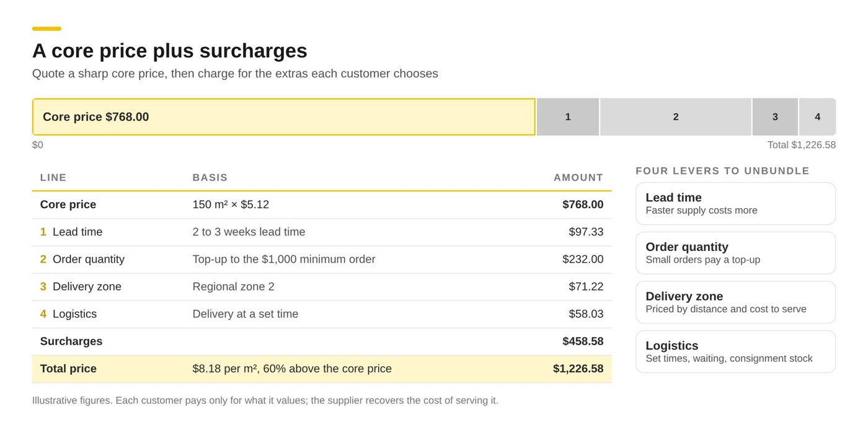Click 'Top-up to the $1,000 minimum order'
This screenshot has height=433, width=868.
284,259
